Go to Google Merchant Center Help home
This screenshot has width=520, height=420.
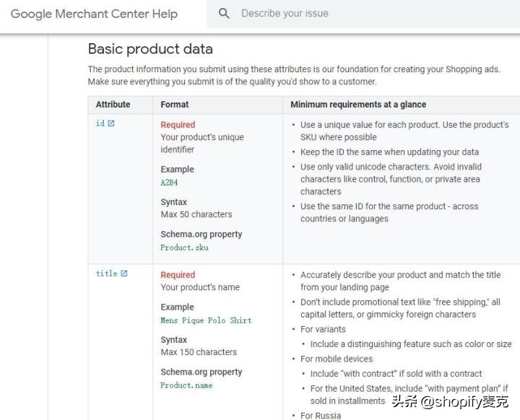pos(94,14)
